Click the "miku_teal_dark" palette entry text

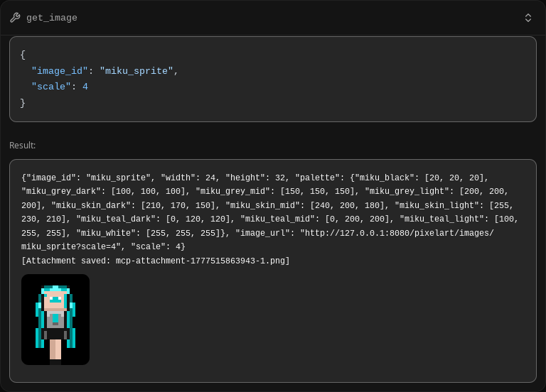154,219
